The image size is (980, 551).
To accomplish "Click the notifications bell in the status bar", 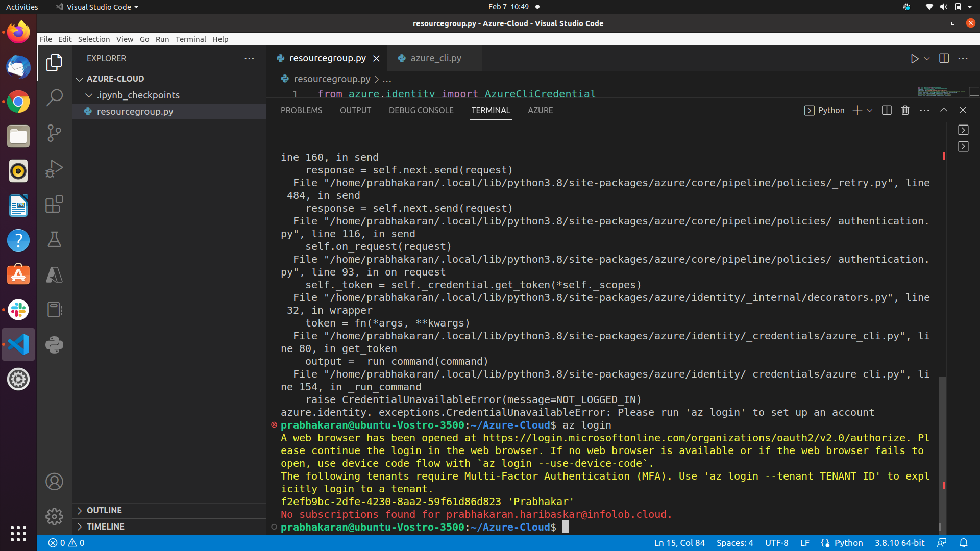I will [964, 543].
